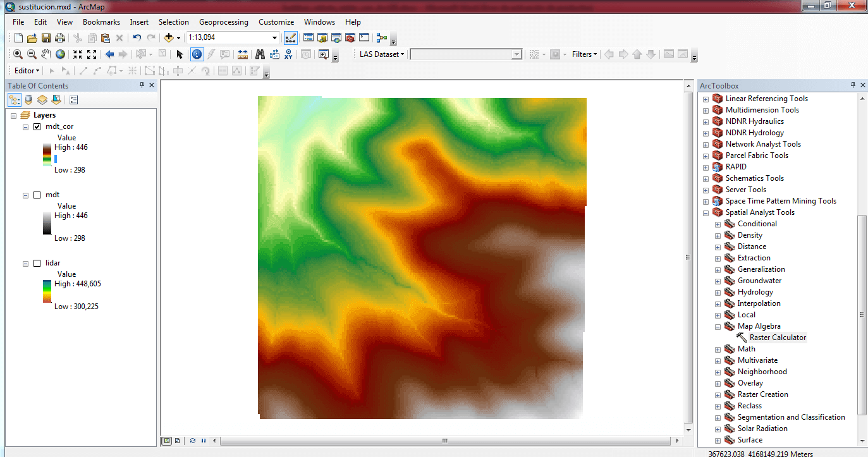Activate the Pan hand tool
The image size is (868, 457).
tap(46, 54)
